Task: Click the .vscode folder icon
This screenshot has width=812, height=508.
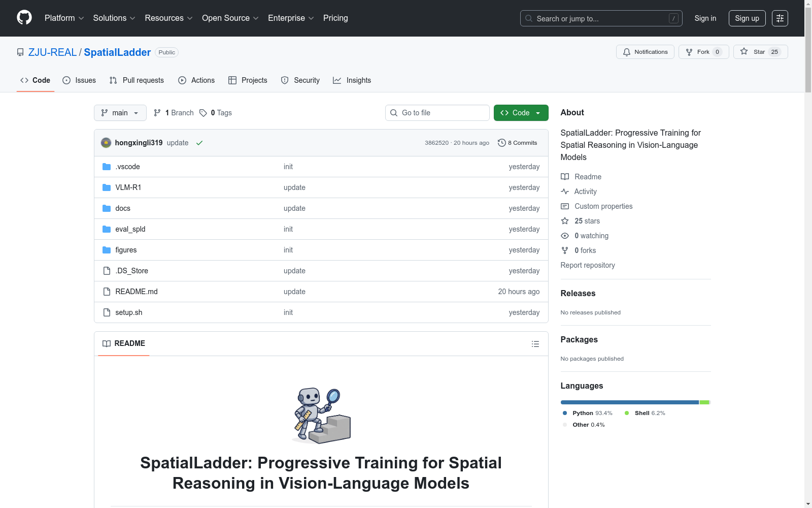Action: (107, 167)
